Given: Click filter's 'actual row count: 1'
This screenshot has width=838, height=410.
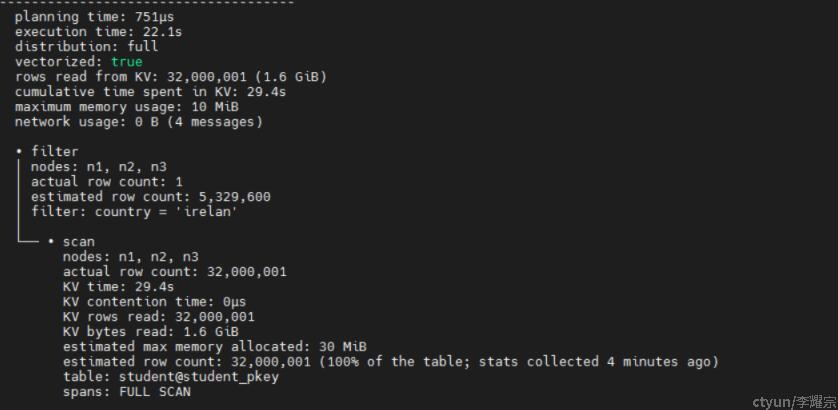Looking at the screenshot, I should pos(107,182).
